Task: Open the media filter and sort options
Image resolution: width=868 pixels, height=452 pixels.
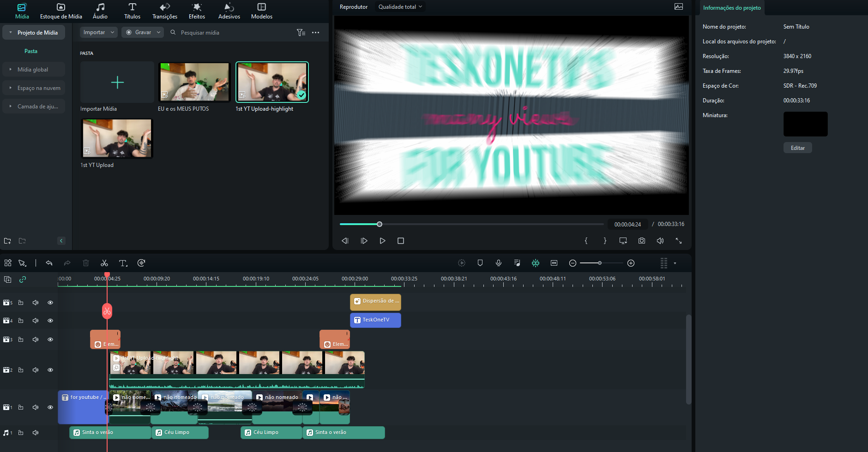Action: click(x=301, y=32)
